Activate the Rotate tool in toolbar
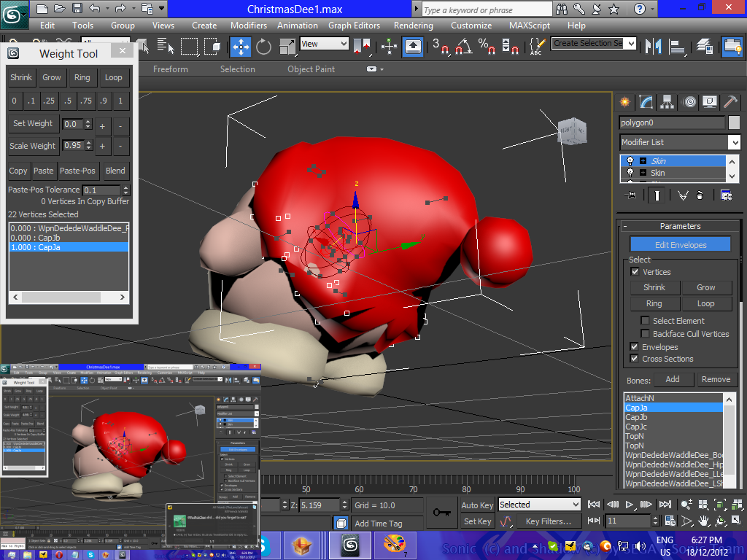The height and width of the screenshot is (560, 747). (x=263, y=47)
